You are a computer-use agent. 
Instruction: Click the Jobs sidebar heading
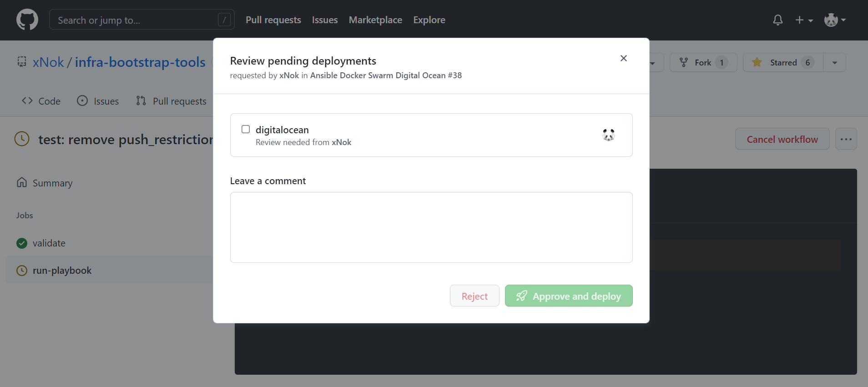(x=25, y=216)
